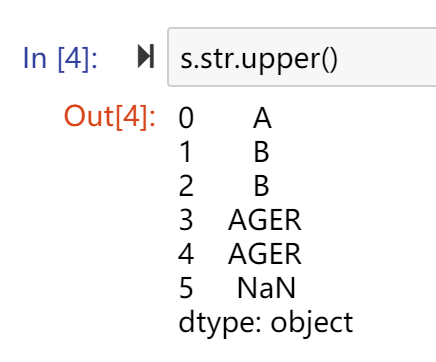Click index label 2 in output
Screen dimensions: 436x362
coord(186,186)
